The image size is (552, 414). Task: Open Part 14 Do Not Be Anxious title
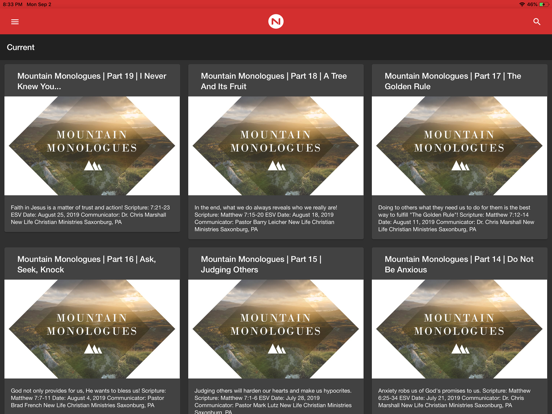[x=459, y=264]
